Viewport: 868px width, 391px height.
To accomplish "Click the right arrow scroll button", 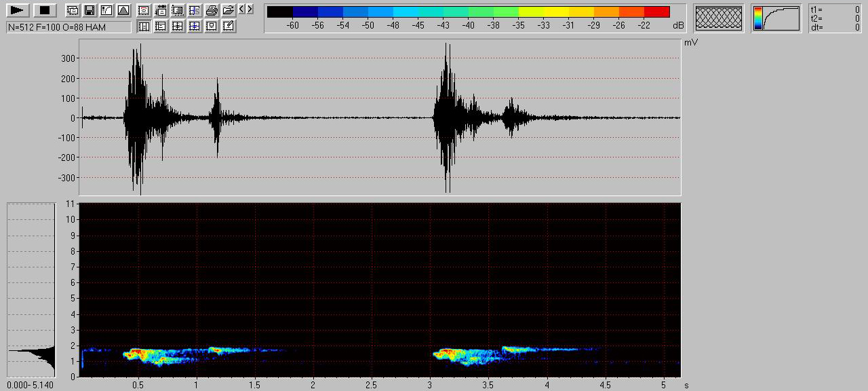I will pyautogui.click(x=250, y=10).
